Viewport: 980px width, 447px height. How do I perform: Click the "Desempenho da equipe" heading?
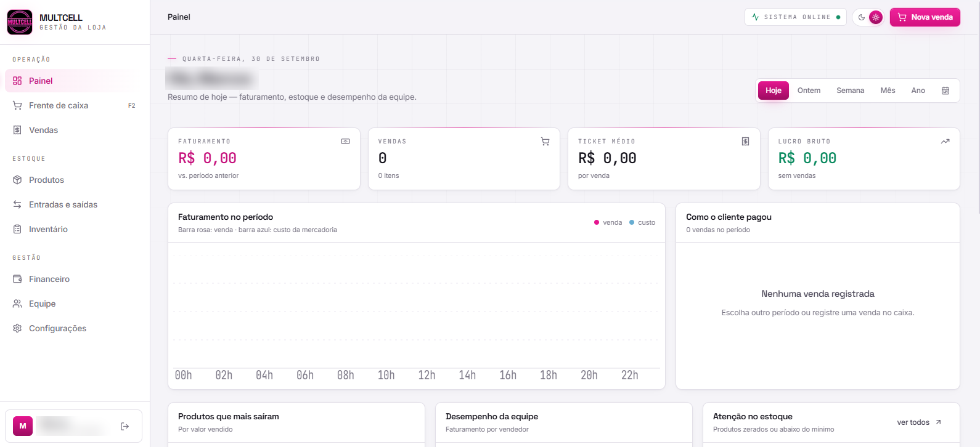click(492, 417)
